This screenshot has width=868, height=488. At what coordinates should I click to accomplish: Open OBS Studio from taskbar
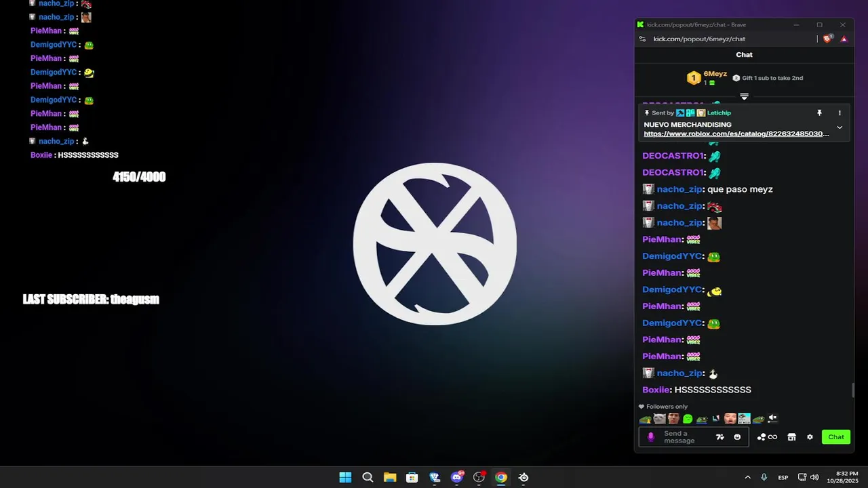click(479, 477)
